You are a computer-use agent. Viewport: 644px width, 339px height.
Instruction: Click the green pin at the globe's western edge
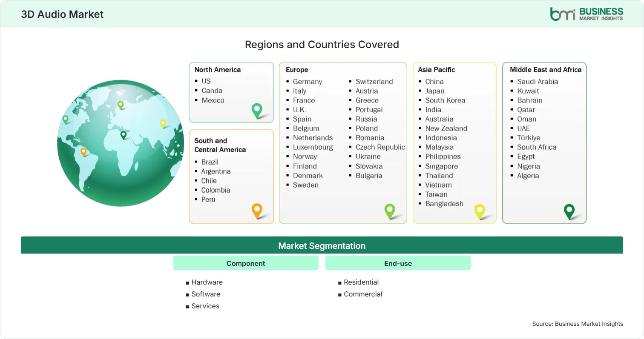click(65, 120)
